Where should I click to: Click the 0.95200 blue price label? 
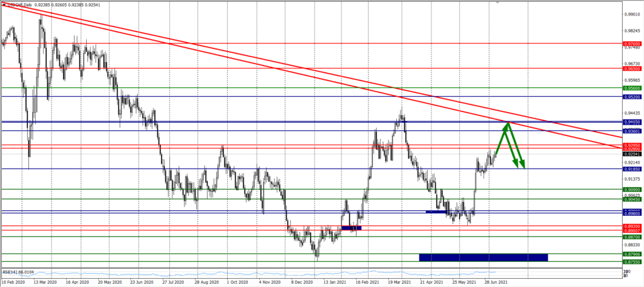tap(631, 98)
